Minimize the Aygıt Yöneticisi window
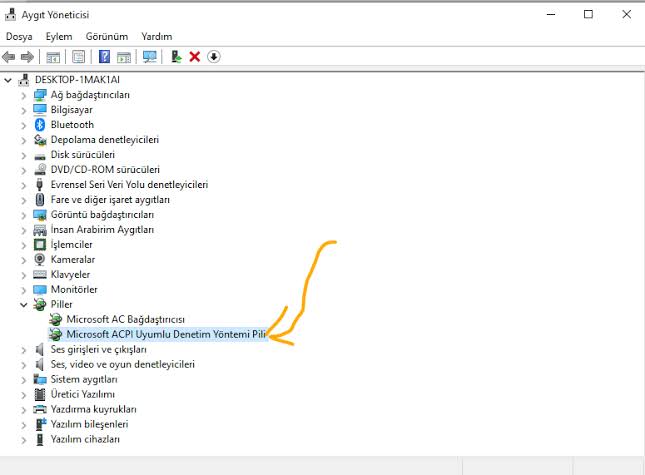Screen dimensions: 645x475 (x=551, y=14)
